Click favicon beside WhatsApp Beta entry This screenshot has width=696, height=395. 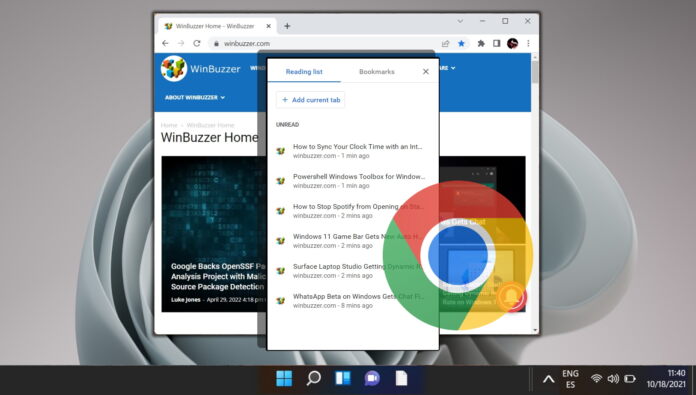(x=281, y=300)
